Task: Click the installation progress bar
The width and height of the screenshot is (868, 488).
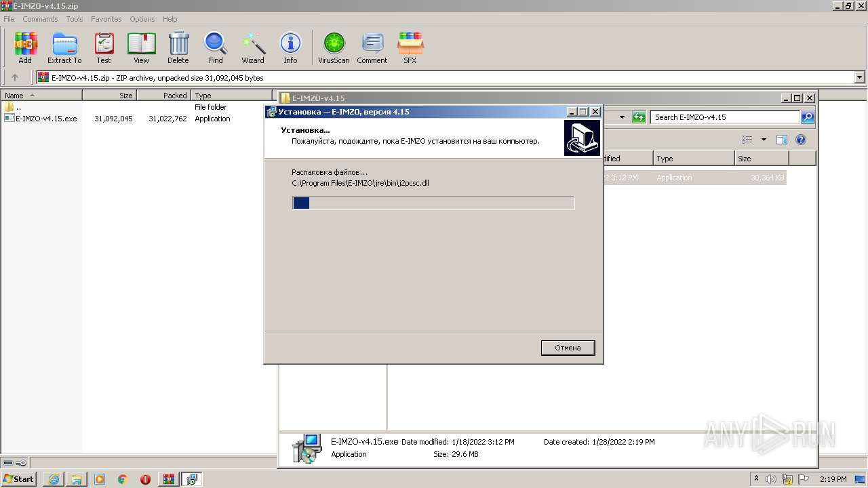Action: 433,203
